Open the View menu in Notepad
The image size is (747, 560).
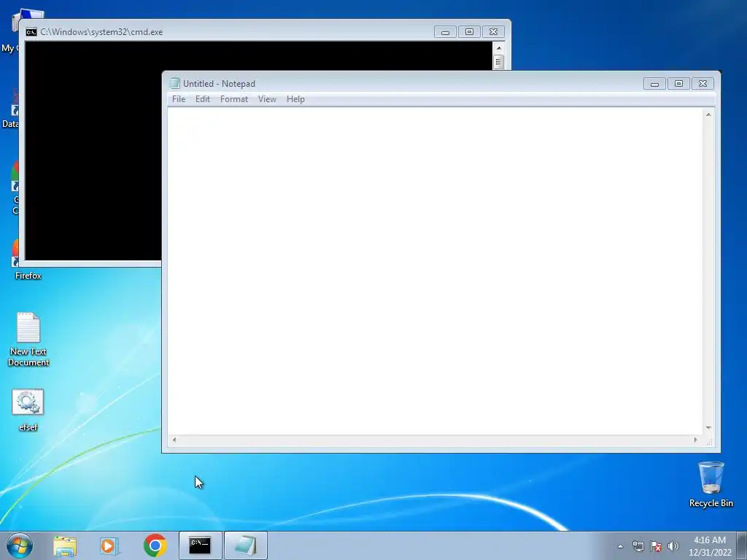click(x=267, y=99)
